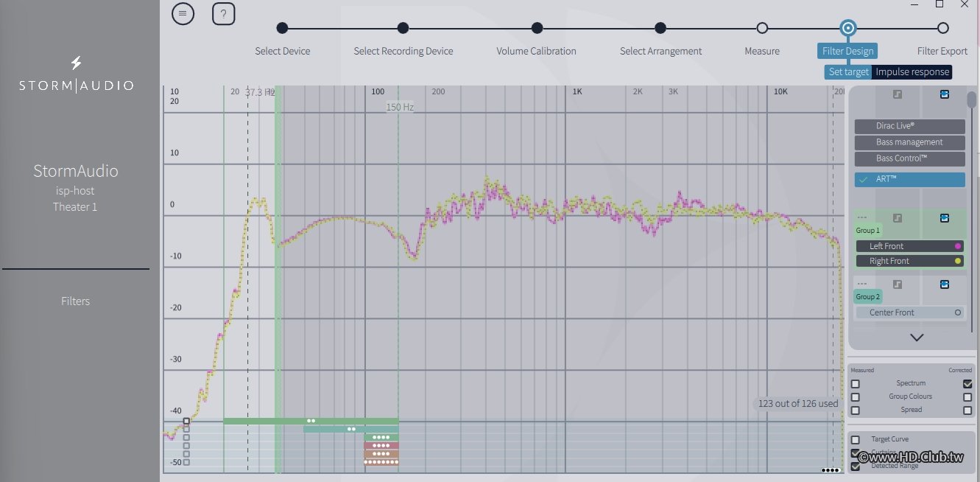This screenshot has height=482, width=980.
Task: Enable the Target Curve checkbox
Action: (x=855, y=439)
